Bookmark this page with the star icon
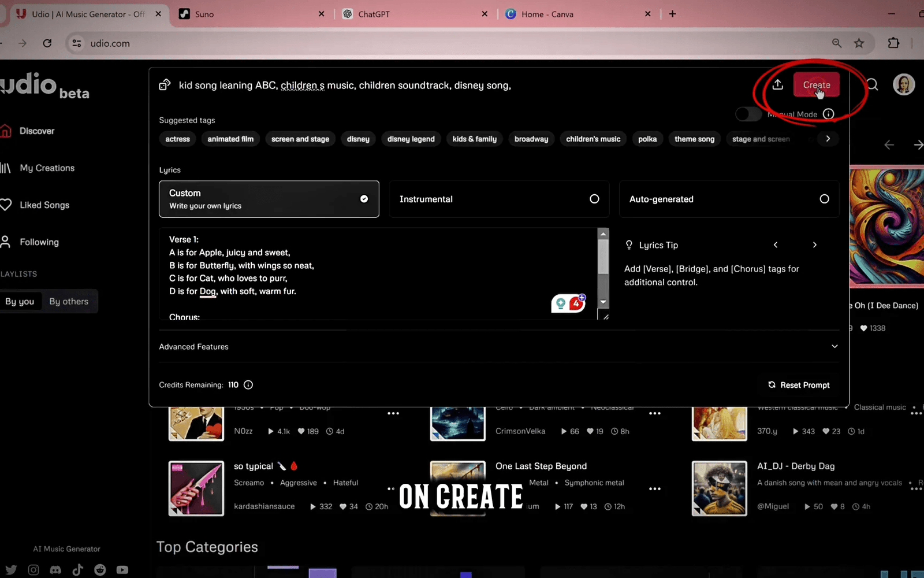This screenshot has height=578, width=924. click(859, 43)
